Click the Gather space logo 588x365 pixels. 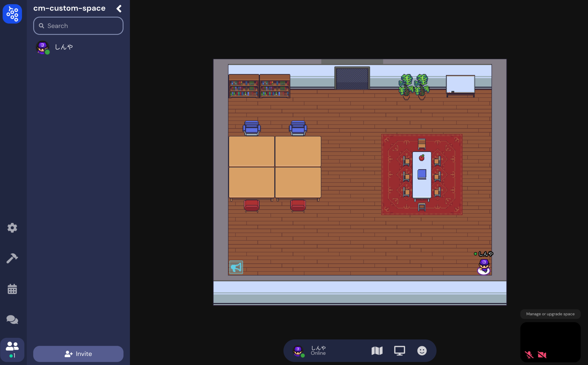point(13,14)
